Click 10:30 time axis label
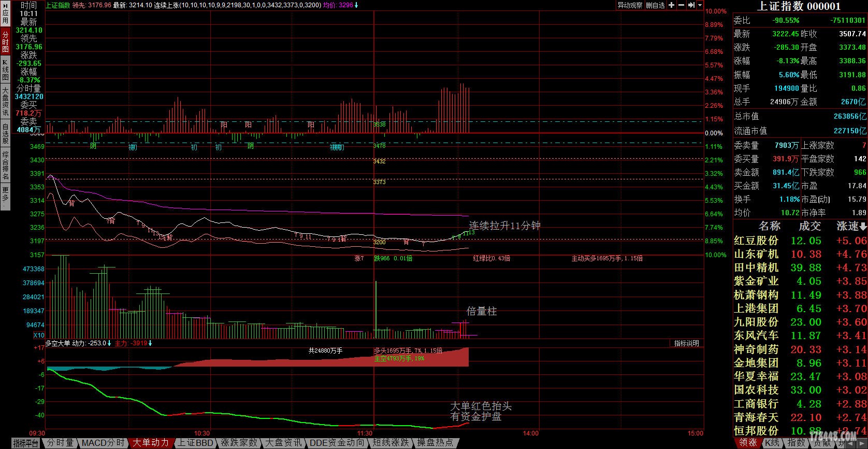 pyautogui.click(x=202, y=433)
